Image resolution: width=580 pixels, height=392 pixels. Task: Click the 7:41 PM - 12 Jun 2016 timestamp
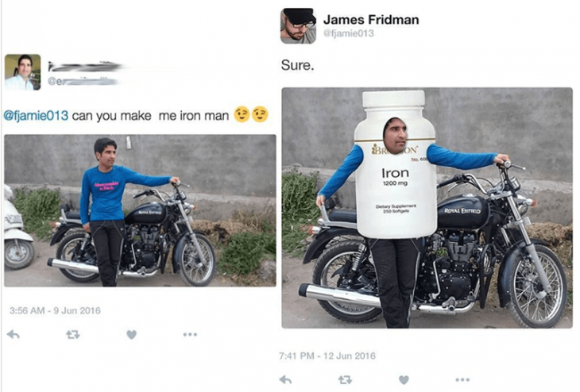coord(327,355)
